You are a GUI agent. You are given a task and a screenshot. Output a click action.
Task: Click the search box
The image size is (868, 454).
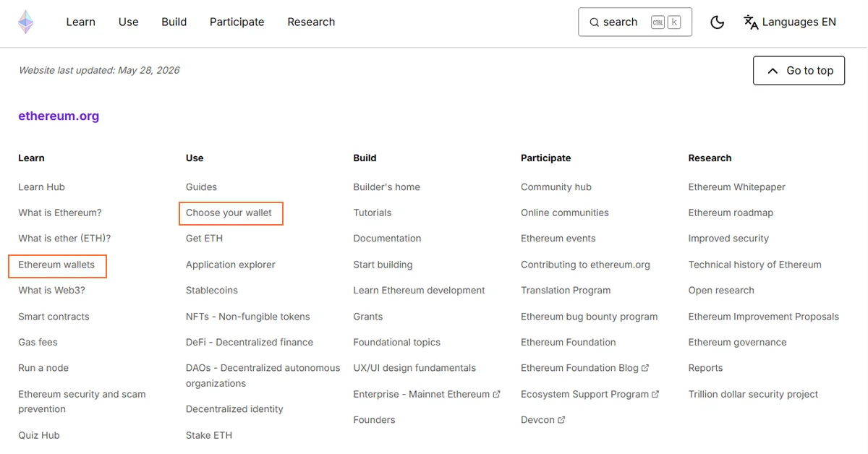(x=635, y=22)
